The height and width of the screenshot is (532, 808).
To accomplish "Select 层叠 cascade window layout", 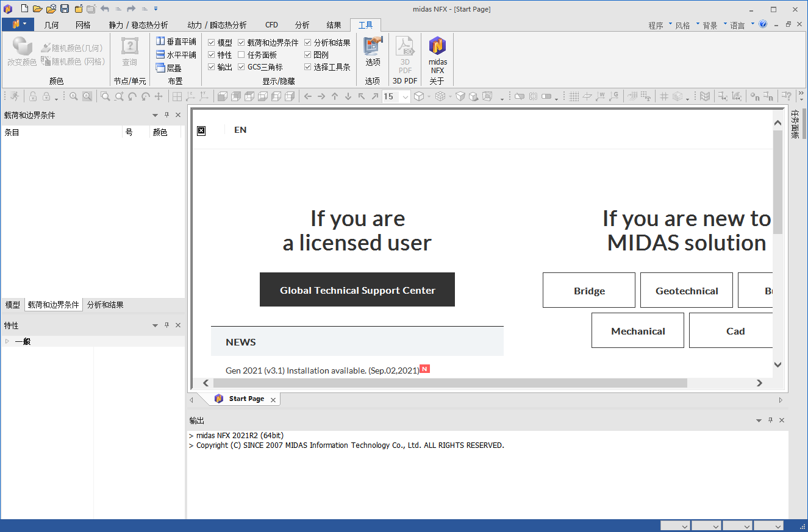I will [x=169, y=68].
